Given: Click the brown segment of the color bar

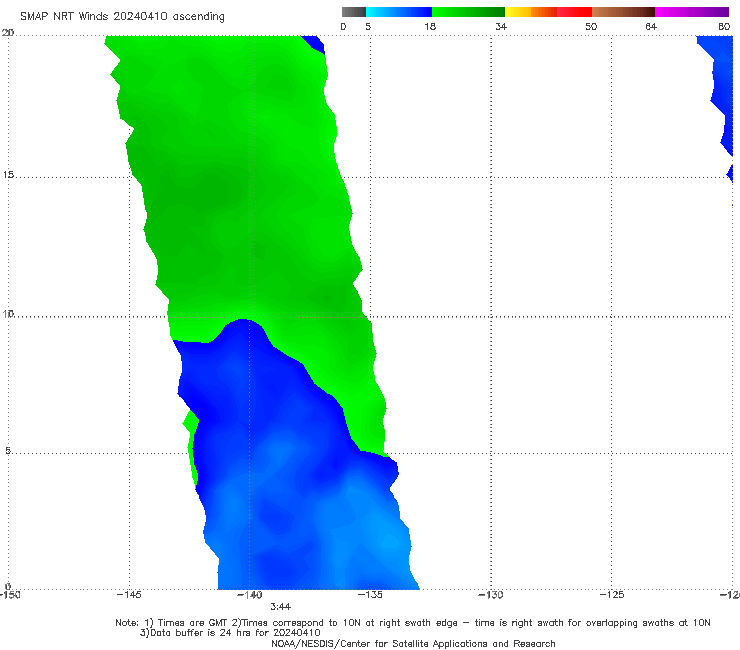Looking at the screenshot, I should [623, 12].
